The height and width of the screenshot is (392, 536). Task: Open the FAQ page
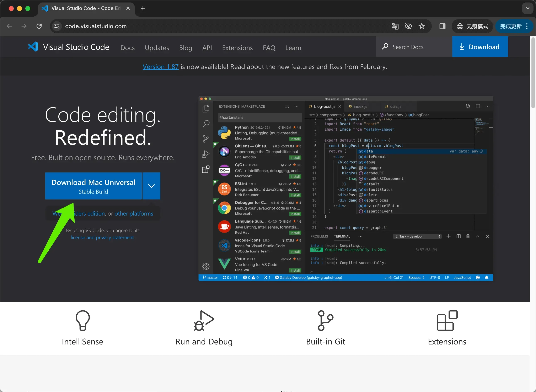tap(269, 48)
